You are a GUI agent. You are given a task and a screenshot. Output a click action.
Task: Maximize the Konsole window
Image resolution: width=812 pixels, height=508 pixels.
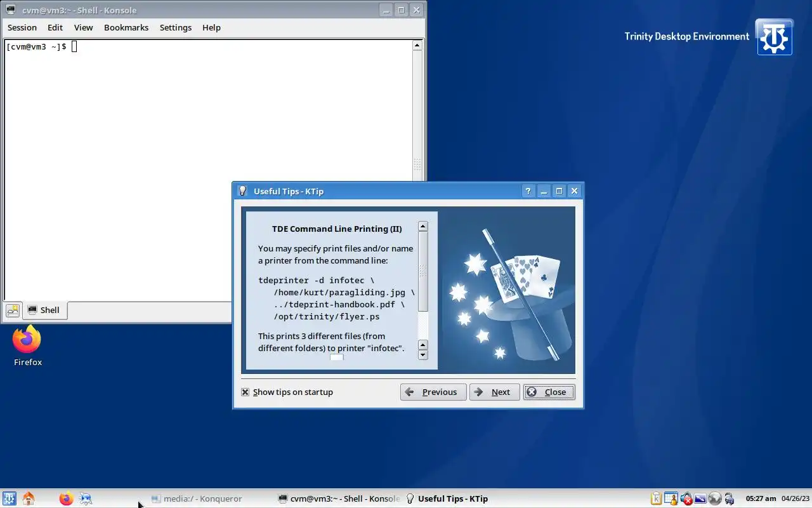(401, 10)
